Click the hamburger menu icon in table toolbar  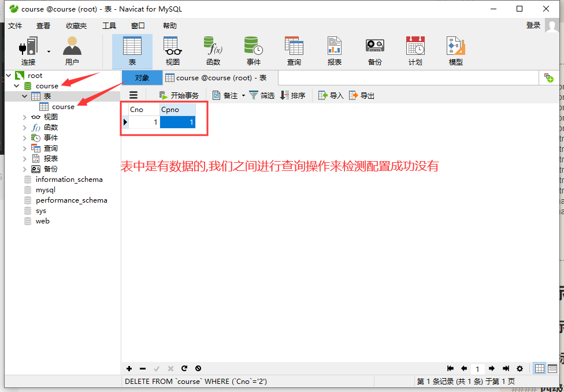[133, 95]
